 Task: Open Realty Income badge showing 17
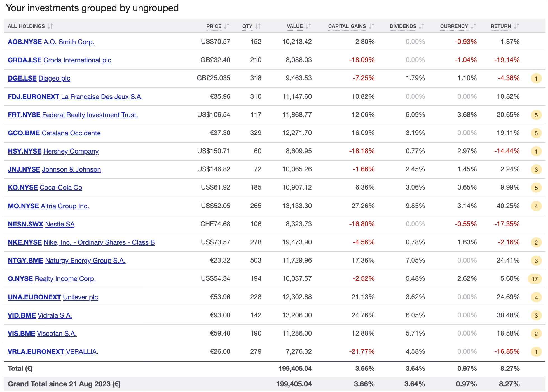coord(535,279)
